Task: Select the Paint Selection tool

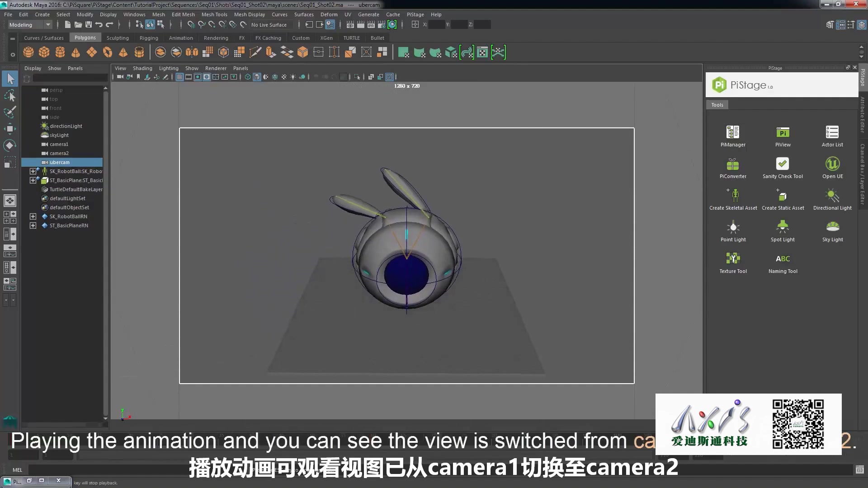Action: [10, 112]
